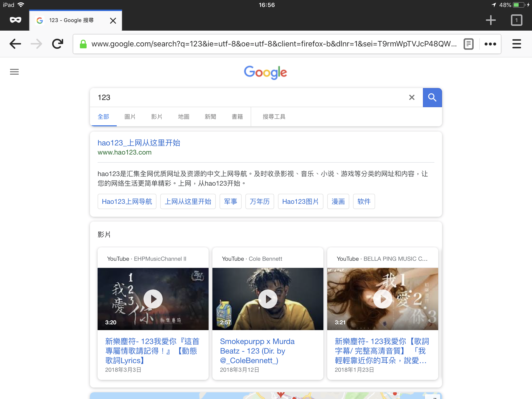The image size is (532, 399).
Task: Click the 军事 sitelink
Action: click(x=230, y=202)
